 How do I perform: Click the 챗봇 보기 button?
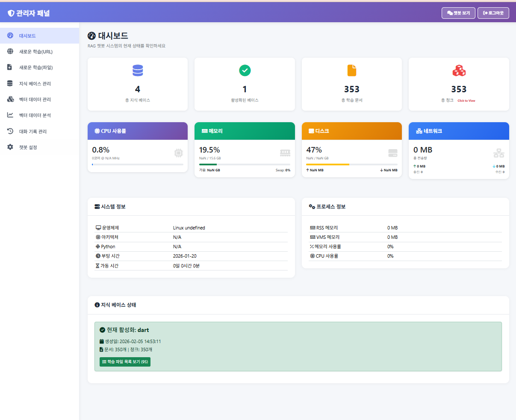pyautogui.click(x=458, y=13)
